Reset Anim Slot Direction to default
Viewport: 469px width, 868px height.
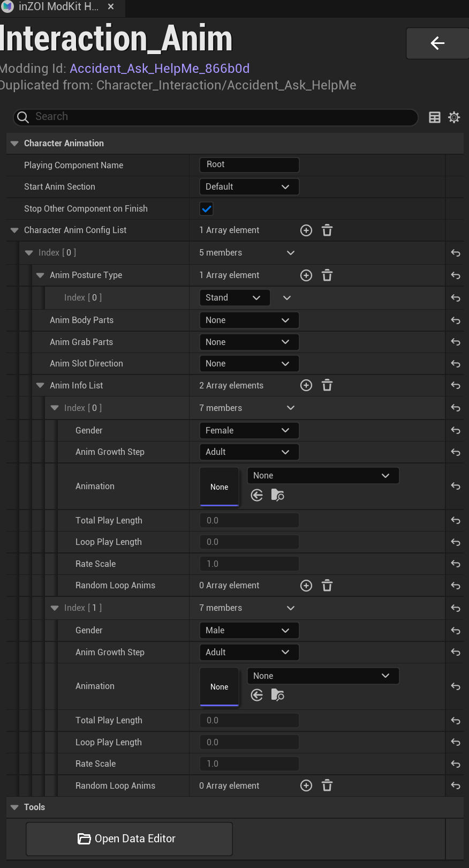[456, 364]
